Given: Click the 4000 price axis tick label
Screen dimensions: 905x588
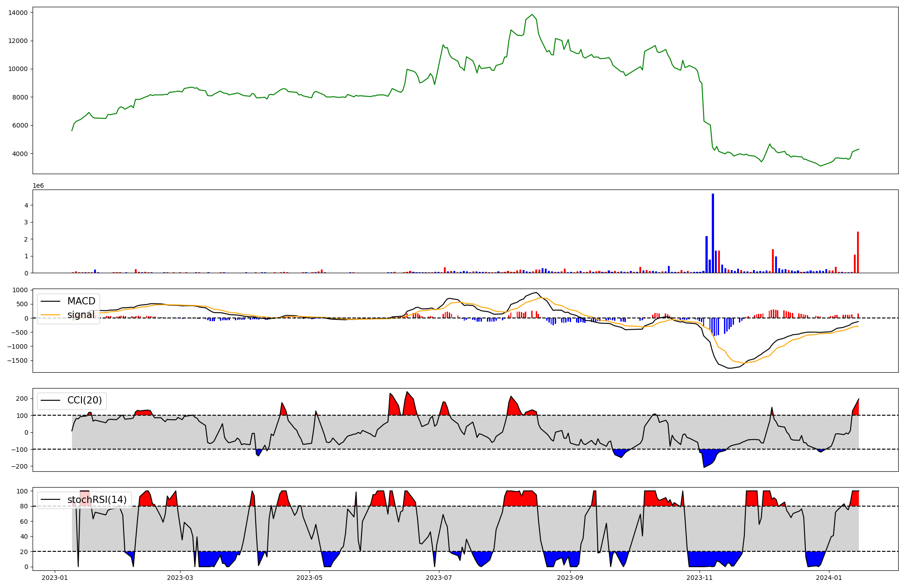Looking at the screenshot, I should tap(19, 154).
